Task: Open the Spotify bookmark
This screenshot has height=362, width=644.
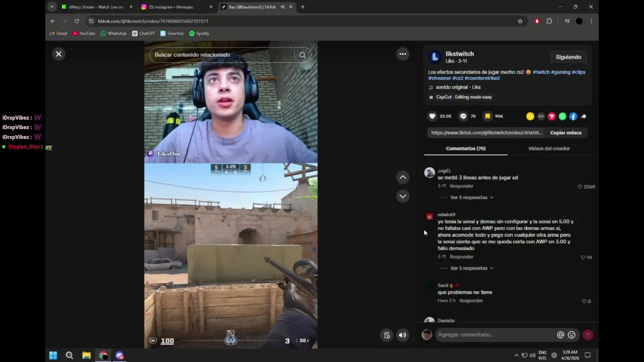Action: 199,33
